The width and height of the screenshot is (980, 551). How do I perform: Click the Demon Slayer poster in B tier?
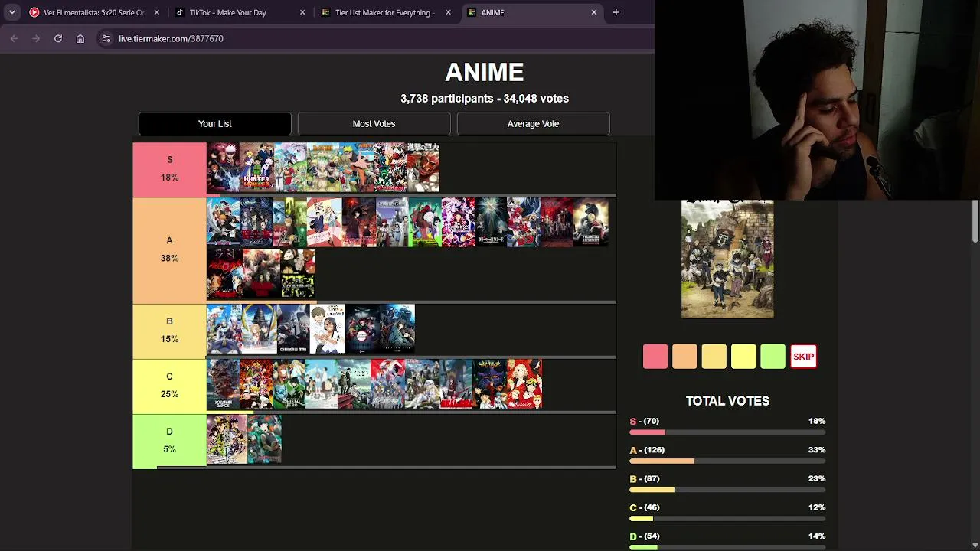pos(361,329)
